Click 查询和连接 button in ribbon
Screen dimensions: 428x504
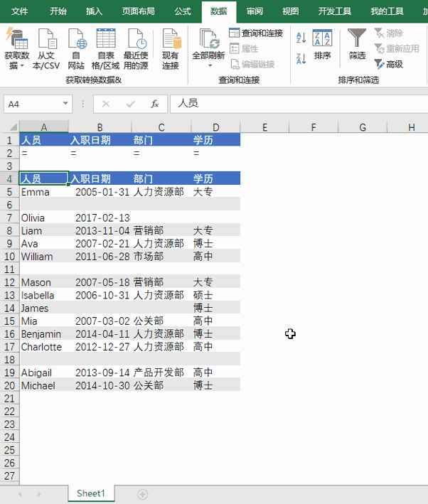point(256,33)
